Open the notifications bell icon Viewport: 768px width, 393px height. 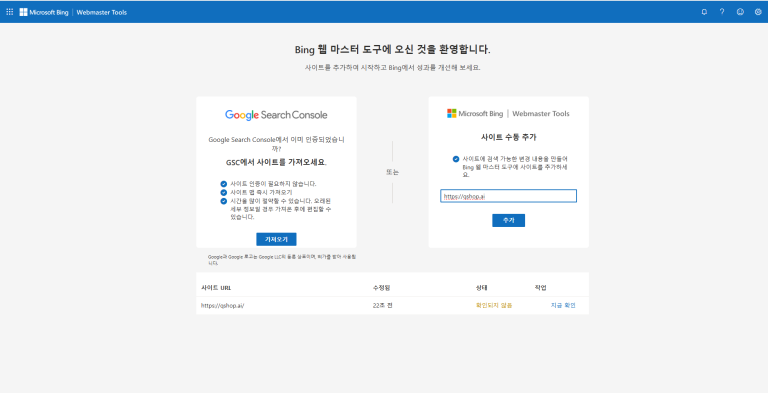click(x=704, y=12)
